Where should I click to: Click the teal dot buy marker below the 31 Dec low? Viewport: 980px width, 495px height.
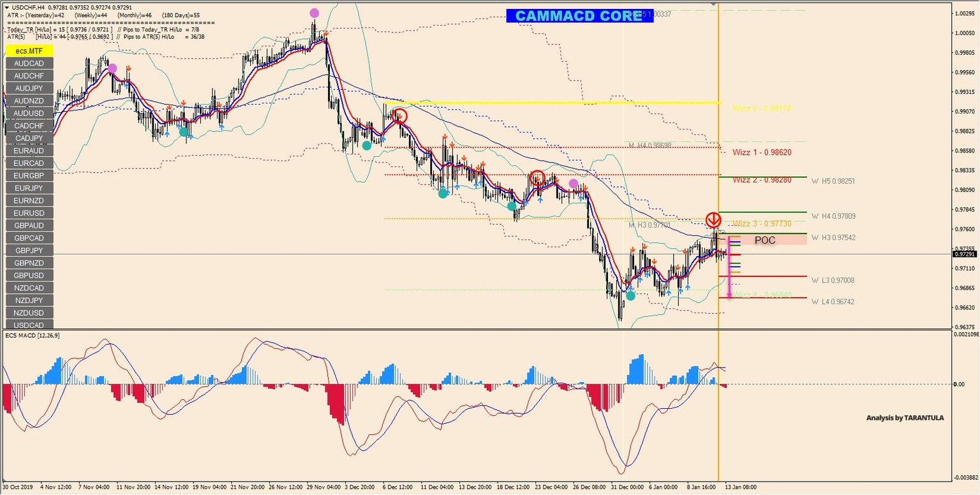(630, 295)
